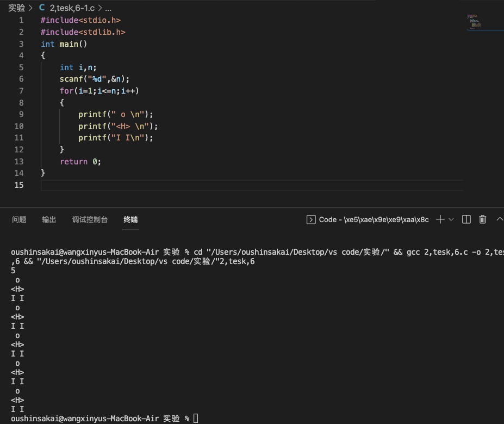Click the terminal prompt cursor at bottom
The width and height of the screenshot is (504, 424).
pyautogui.click(x=196, y=419)
